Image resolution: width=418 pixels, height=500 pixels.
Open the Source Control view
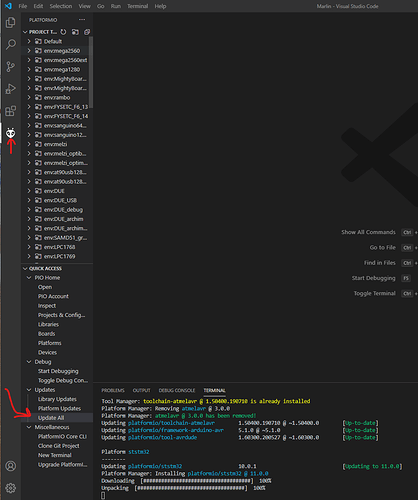point(11,67)
